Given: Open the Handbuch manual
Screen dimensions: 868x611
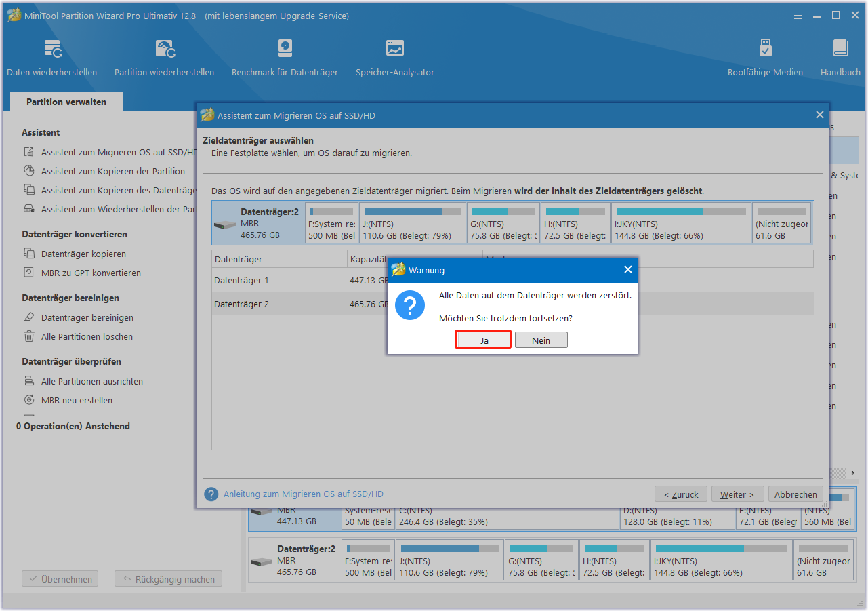Looking at the screenshot, I should (840, 58).
